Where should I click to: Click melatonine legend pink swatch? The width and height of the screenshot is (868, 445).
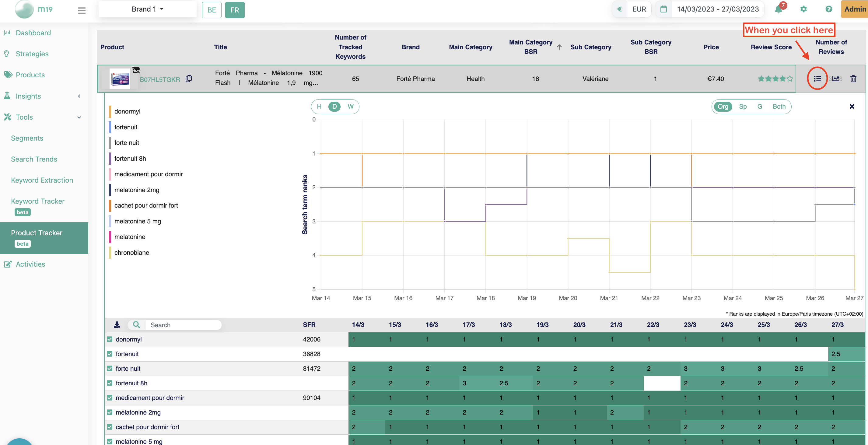[110, 237]
